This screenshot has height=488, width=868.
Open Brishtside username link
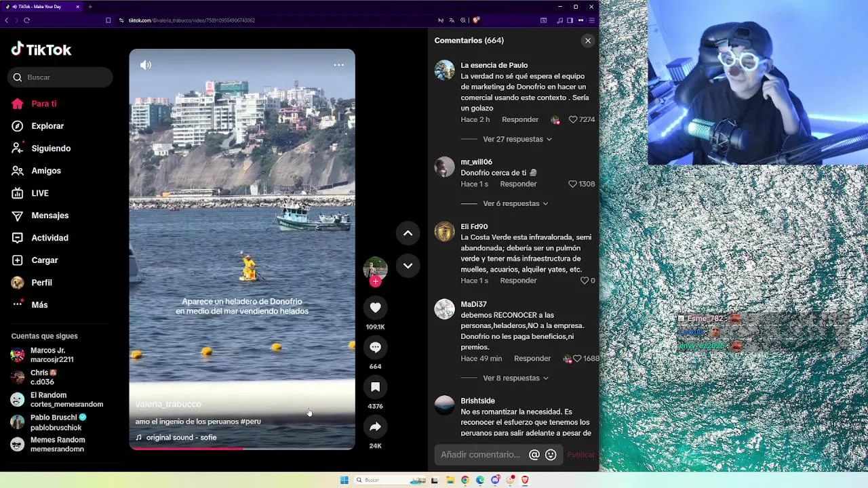pyautogui.click(x=478, y=401)
